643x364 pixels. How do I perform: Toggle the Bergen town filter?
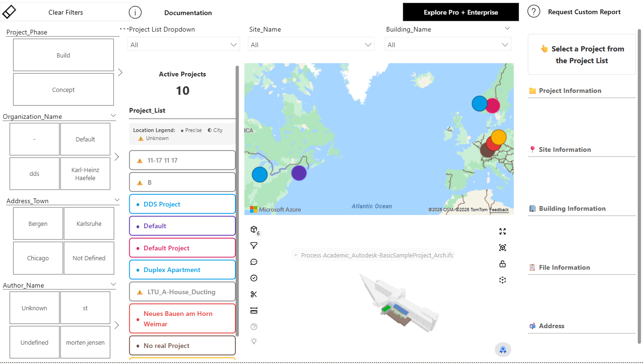[38, 223]
